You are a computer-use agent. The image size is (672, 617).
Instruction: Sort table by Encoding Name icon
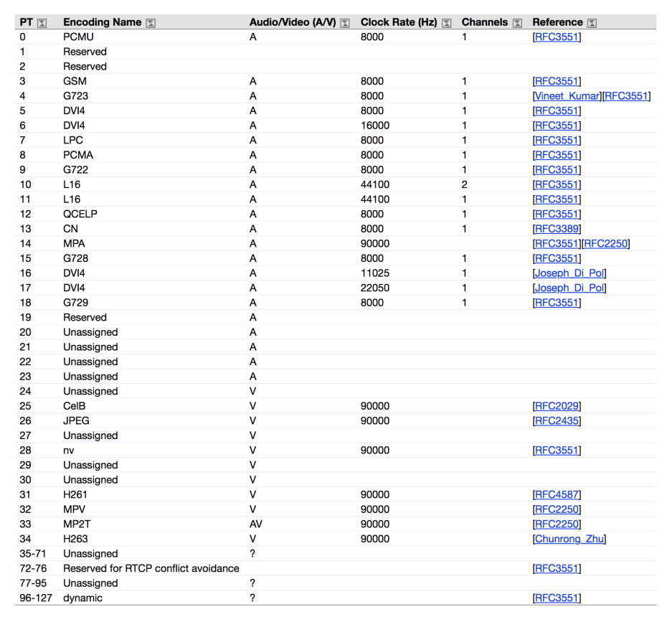[x=151, y=23]
